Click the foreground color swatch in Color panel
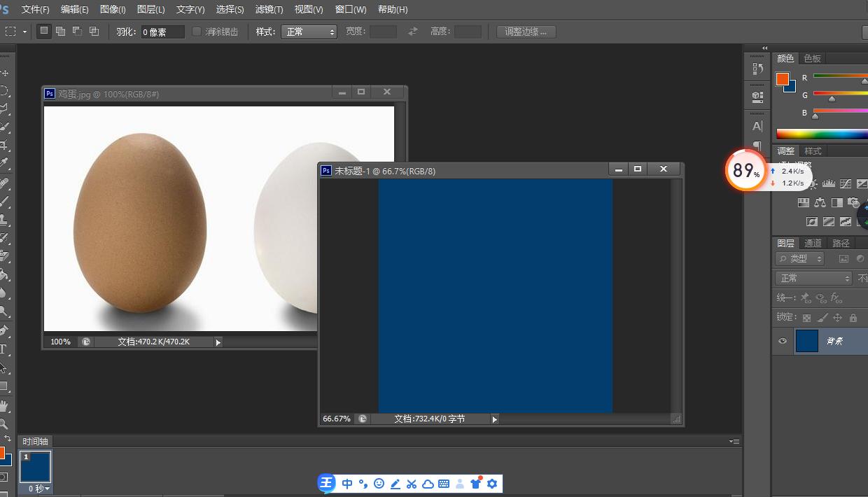The width and height of the screenshot is (868, 497). point(783,79)
